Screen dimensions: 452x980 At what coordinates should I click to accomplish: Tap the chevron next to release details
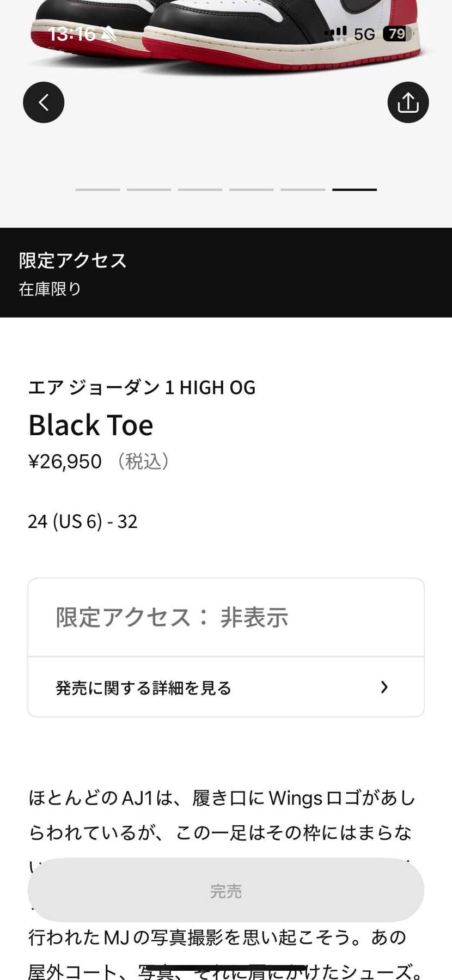(384, 687)
